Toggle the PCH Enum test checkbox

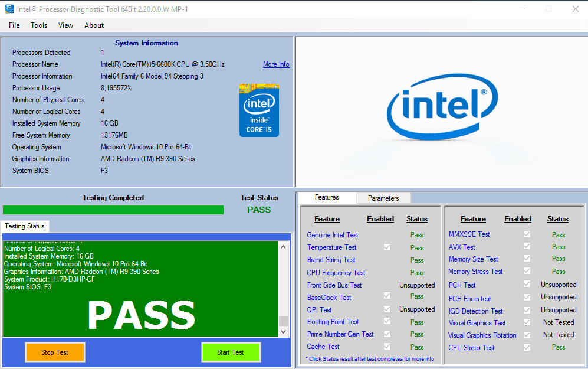(x=527, y=298)
